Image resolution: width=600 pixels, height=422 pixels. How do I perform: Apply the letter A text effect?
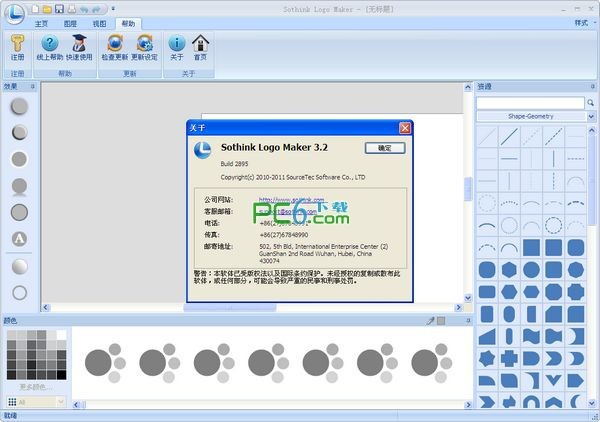(x=19, y=239)
